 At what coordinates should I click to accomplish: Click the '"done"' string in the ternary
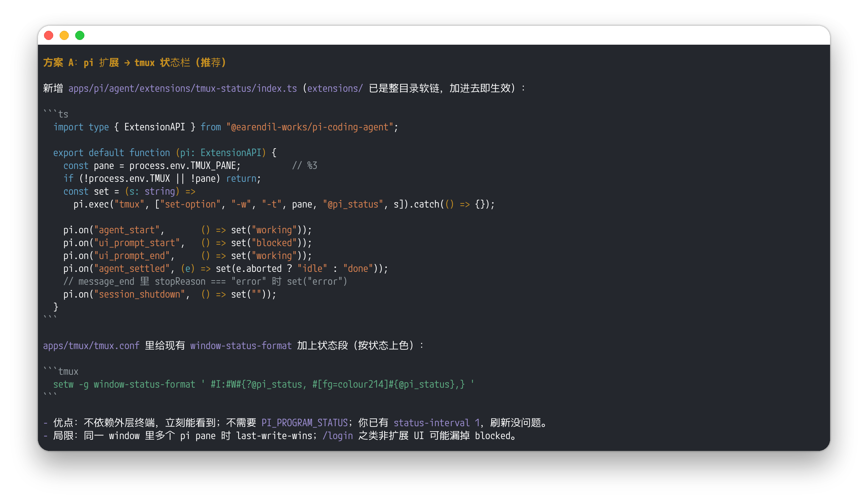(x=358, y=268)
